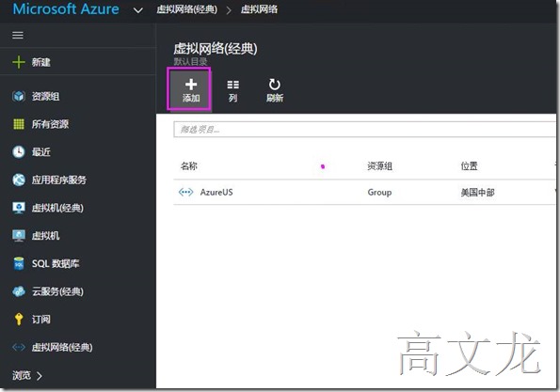Open the 列 columns toolbar button
The height and width of the screenshot is (392, 560).
click(x=232, y=90)
